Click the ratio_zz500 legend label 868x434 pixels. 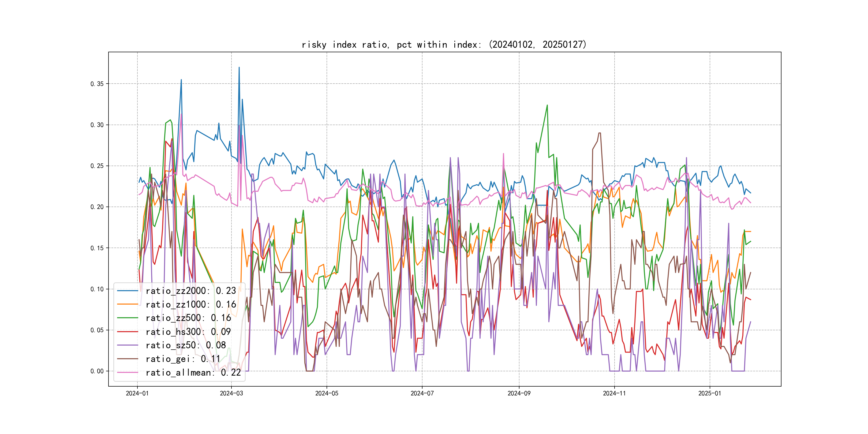coord(188,318)
